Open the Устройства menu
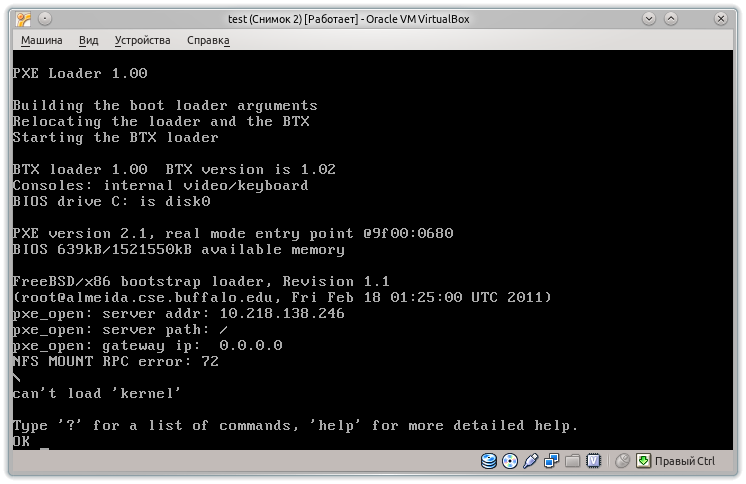This screenshot has height=484, width=746. click(142, 40)
